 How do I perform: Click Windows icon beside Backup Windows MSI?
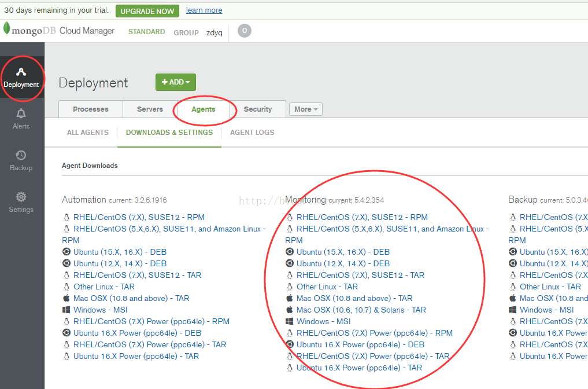tap(513, 310)
